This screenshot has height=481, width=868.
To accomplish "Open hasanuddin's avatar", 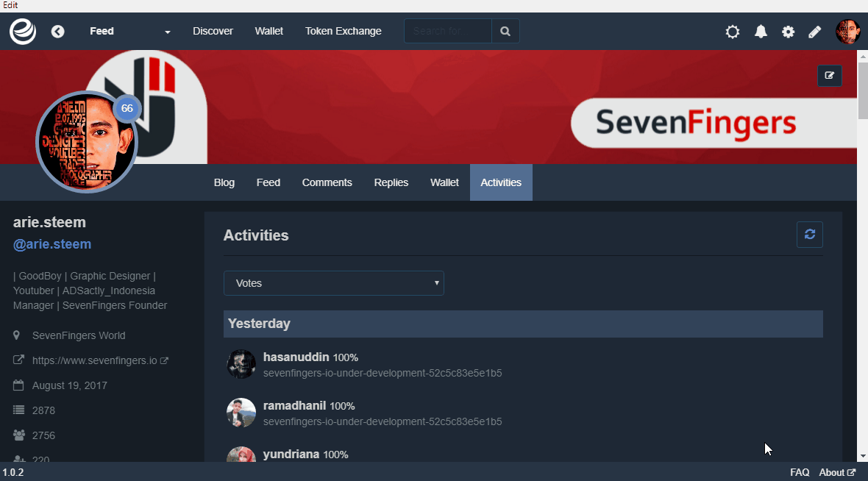I will coord(241,364).
